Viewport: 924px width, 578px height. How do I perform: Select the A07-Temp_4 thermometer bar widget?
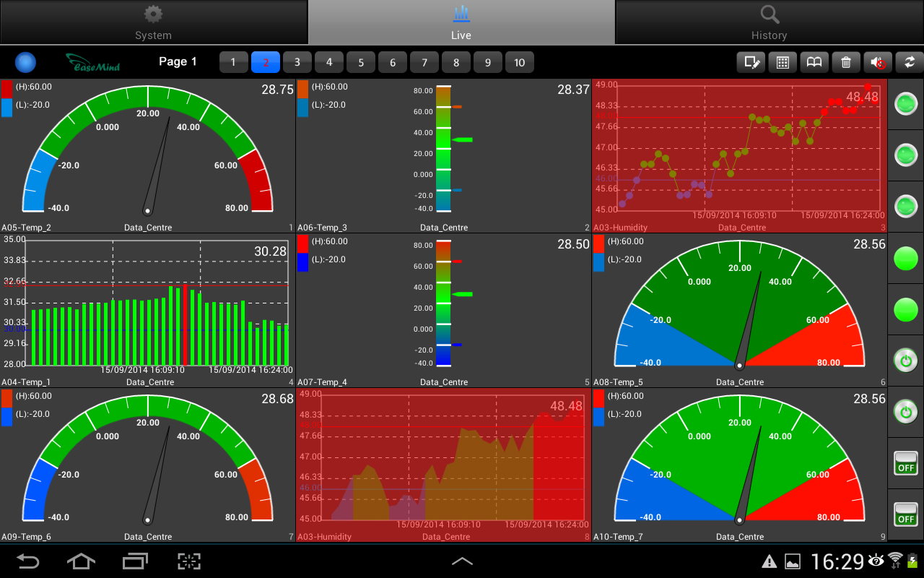coord(443,310)
